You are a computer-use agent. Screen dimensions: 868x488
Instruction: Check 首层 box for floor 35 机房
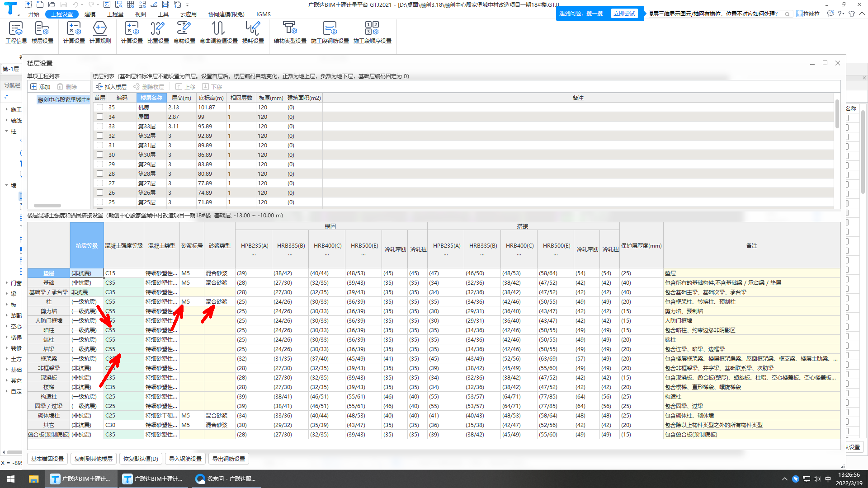pyautogui.click(x=100, y=108)
